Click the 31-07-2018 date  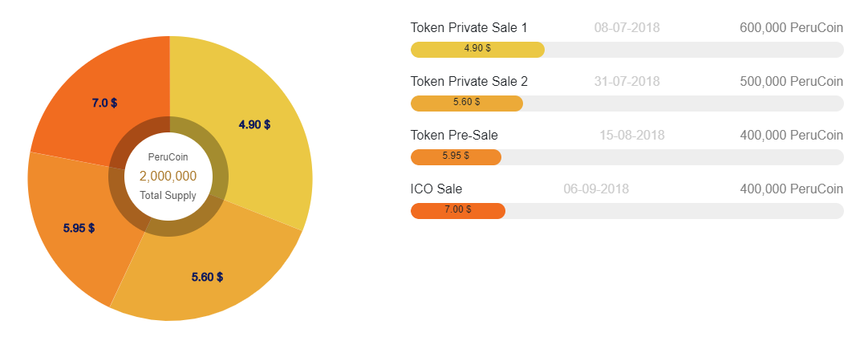click(x=627, y=81)
